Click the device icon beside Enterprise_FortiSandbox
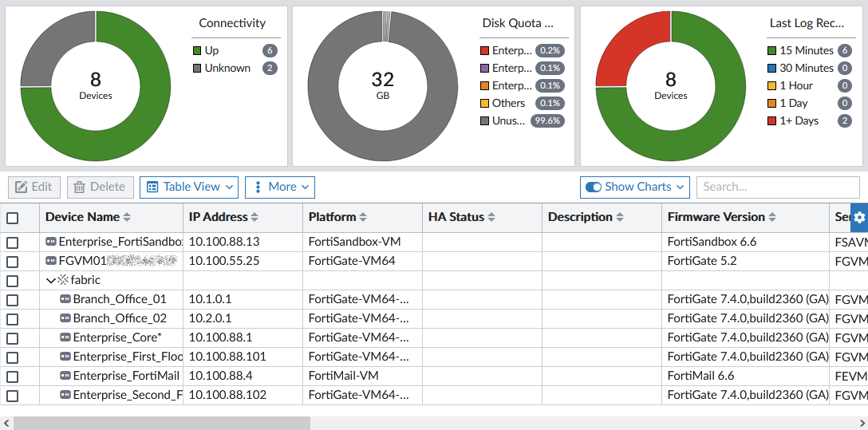The image size is (868, 430). 51,242
